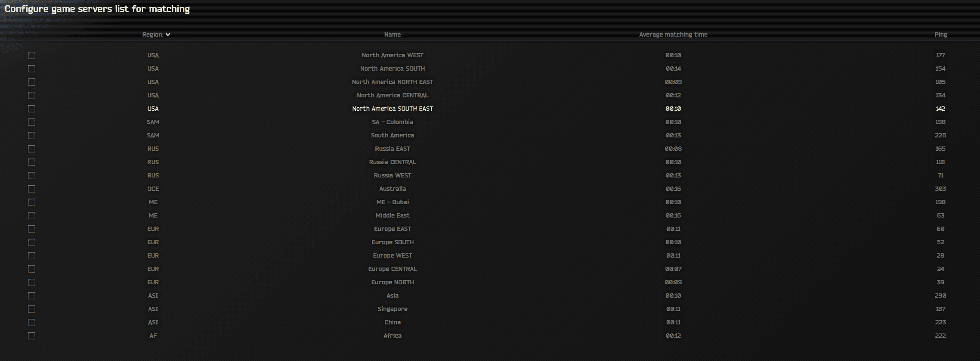Check North America NORTH EAST server
This screenshot has width=980, height=361.
coord(31,82)
